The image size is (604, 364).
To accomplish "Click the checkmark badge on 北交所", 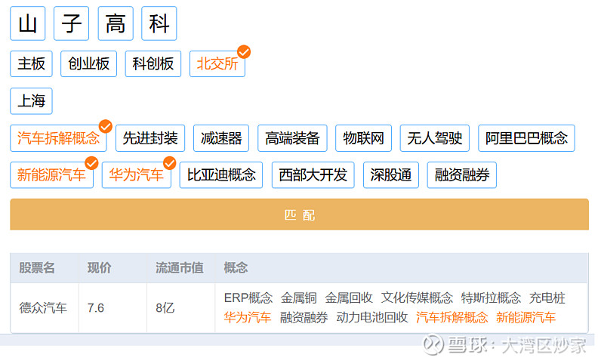I will (244, 51).
